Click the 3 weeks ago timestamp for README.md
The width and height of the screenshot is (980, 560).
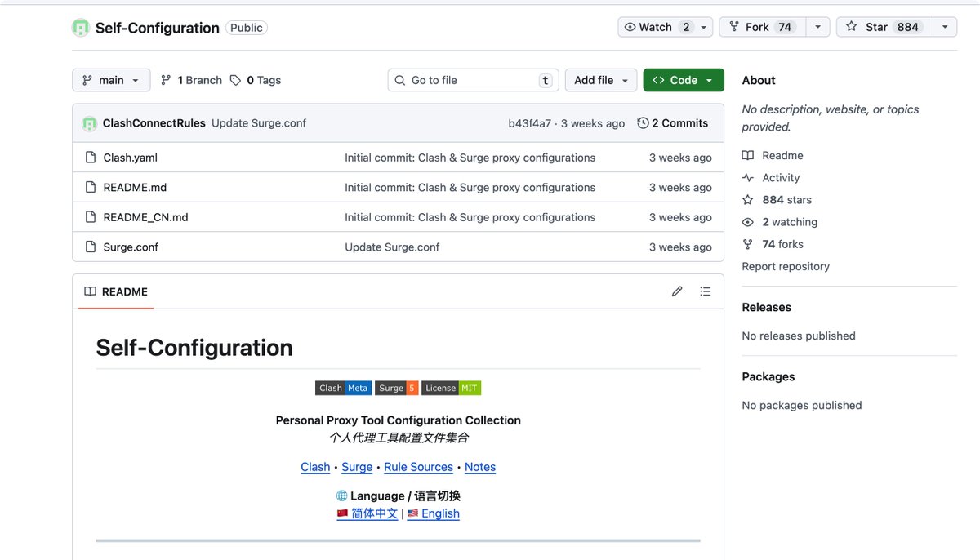coord(680,187)
